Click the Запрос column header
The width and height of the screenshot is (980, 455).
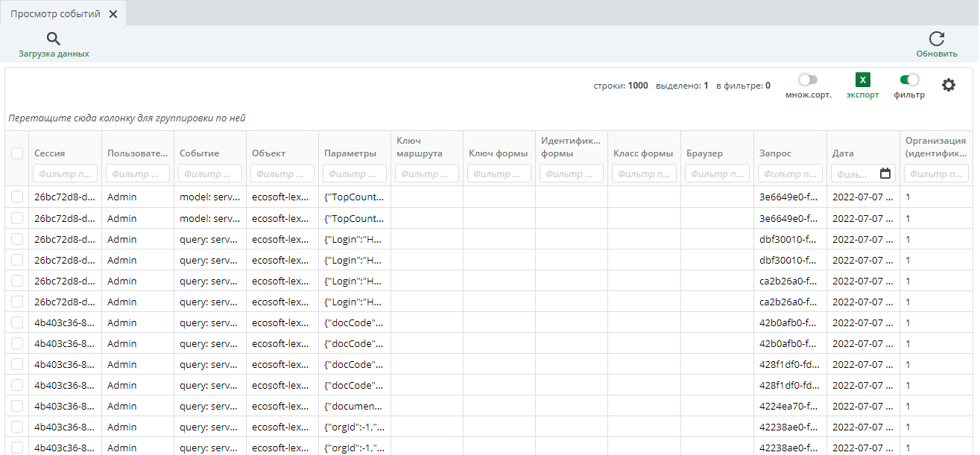pos(775,153)
